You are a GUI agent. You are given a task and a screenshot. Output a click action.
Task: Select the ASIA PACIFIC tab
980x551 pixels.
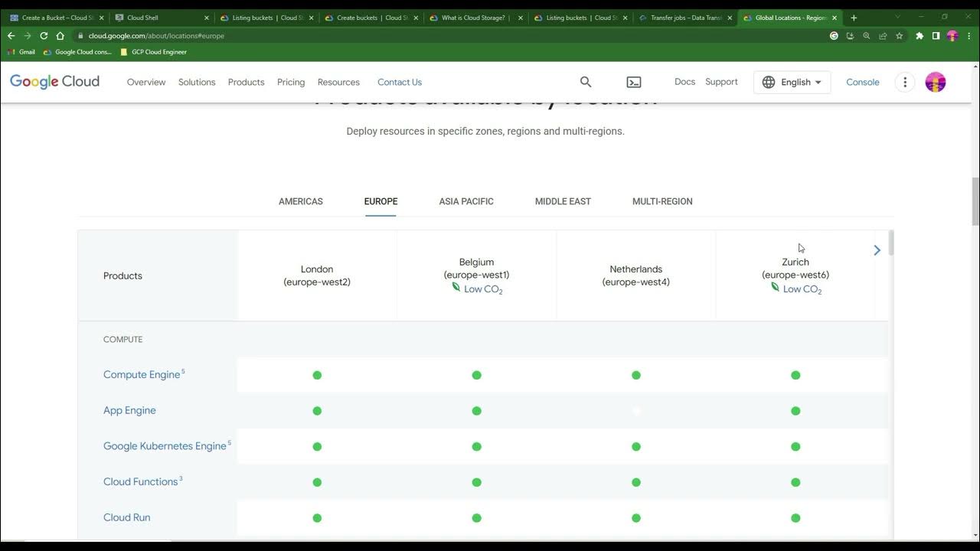(x=466, y=201)
